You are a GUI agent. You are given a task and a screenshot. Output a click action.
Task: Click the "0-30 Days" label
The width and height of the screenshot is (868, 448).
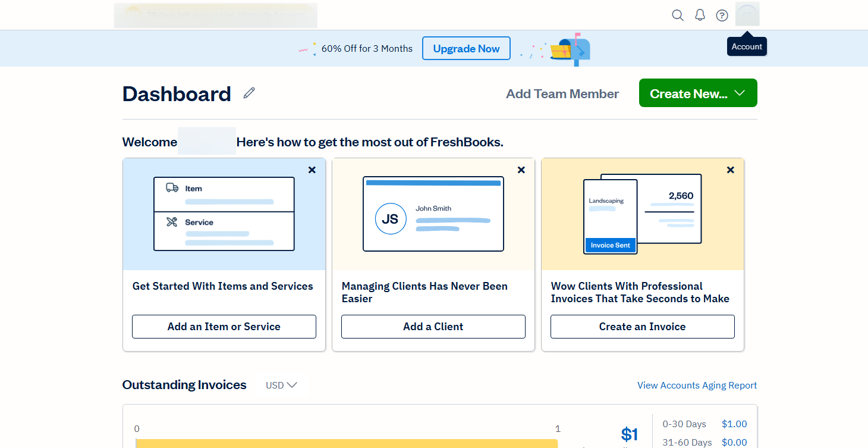pos(684,424)
